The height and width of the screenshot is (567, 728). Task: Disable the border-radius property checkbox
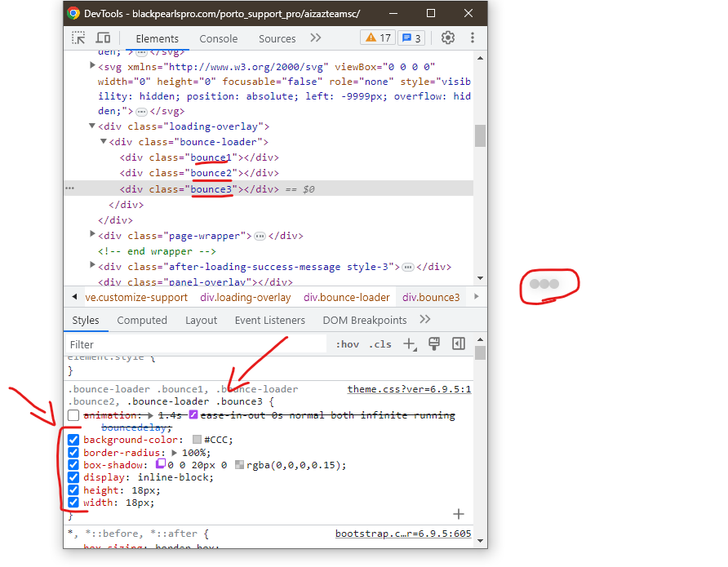[x=73, y=453]
